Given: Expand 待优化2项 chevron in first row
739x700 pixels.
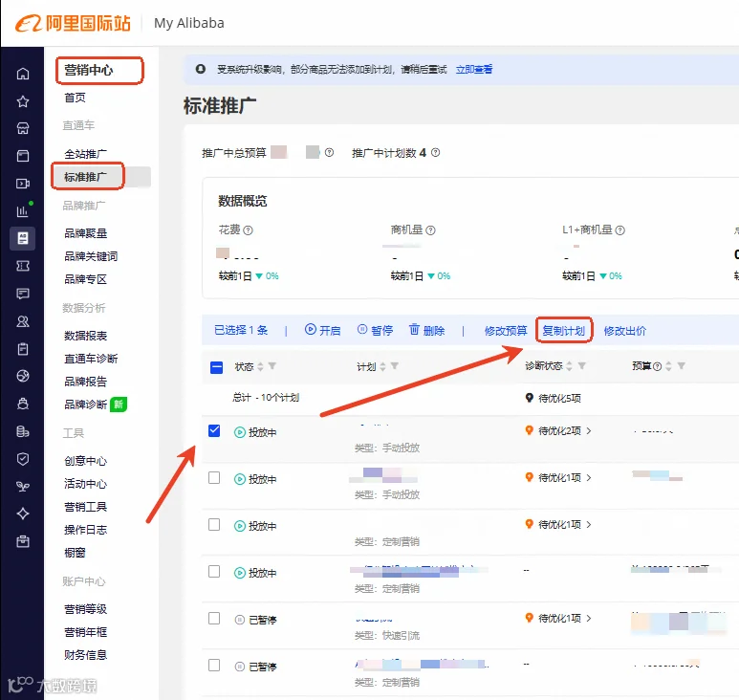Looking at the screenshot, I should [589, 431].
